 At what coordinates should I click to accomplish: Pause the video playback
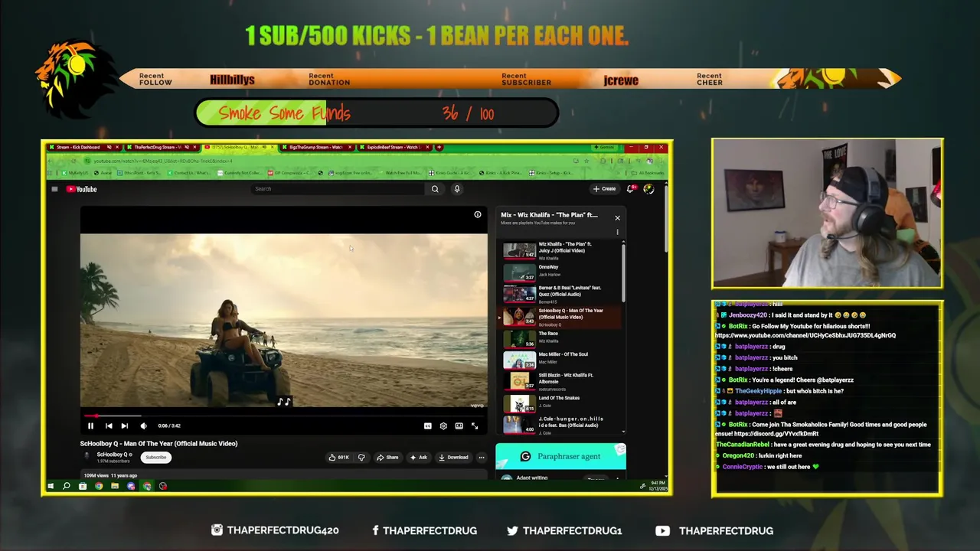point(90,426)
